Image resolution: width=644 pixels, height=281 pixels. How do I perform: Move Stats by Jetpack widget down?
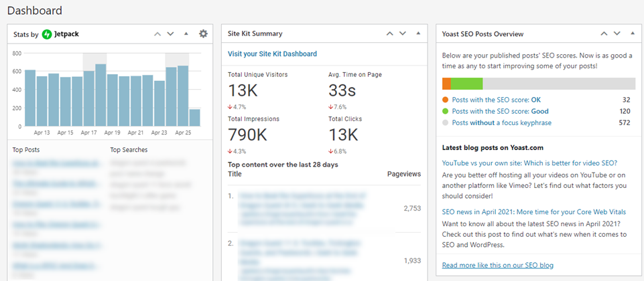170,34
